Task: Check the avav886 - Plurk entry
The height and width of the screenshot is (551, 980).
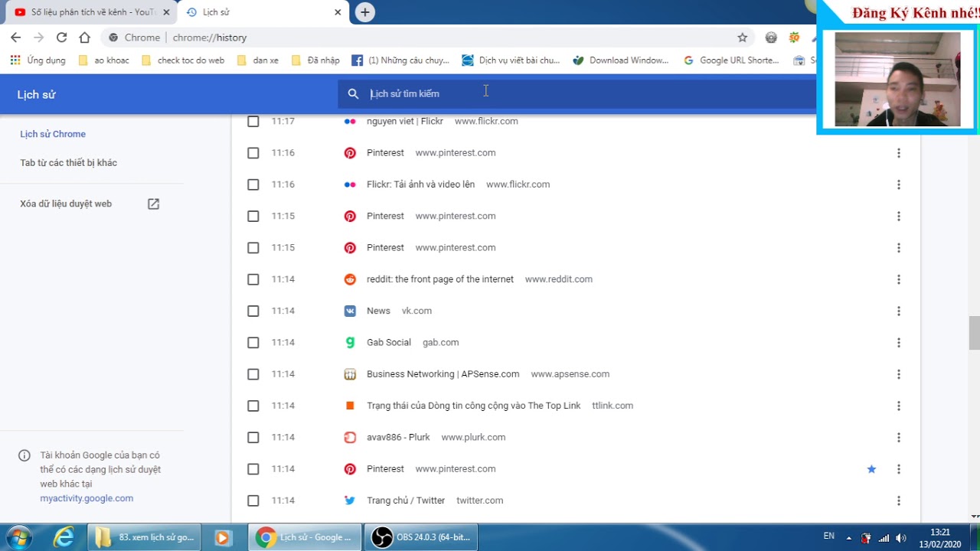Action: click(253, 437)
